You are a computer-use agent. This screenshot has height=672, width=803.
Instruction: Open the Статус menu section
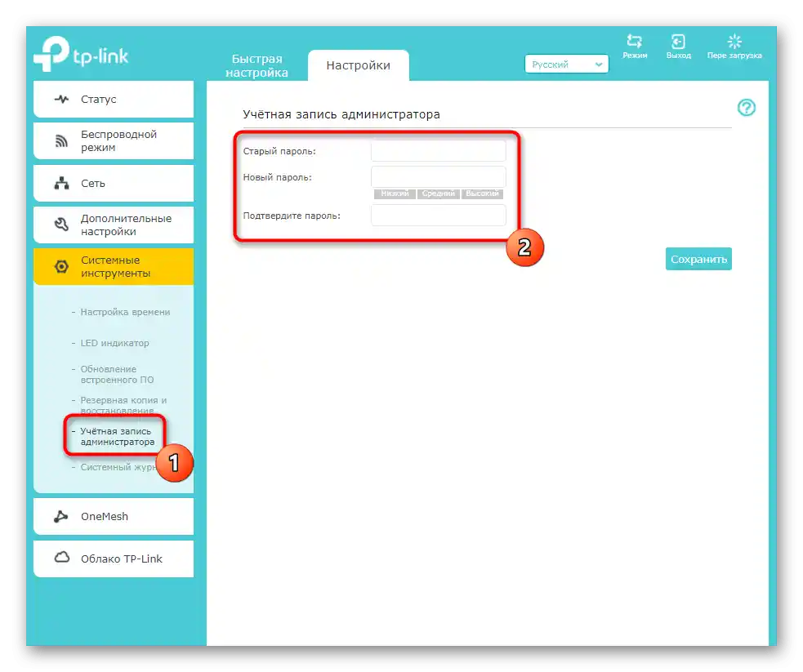(114, 100)
